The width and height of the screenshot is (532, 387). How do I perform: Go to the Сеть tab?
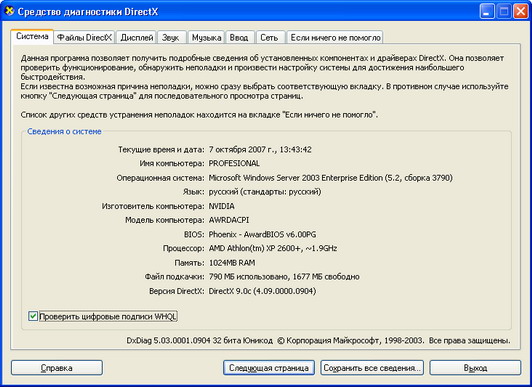(269, 38)
